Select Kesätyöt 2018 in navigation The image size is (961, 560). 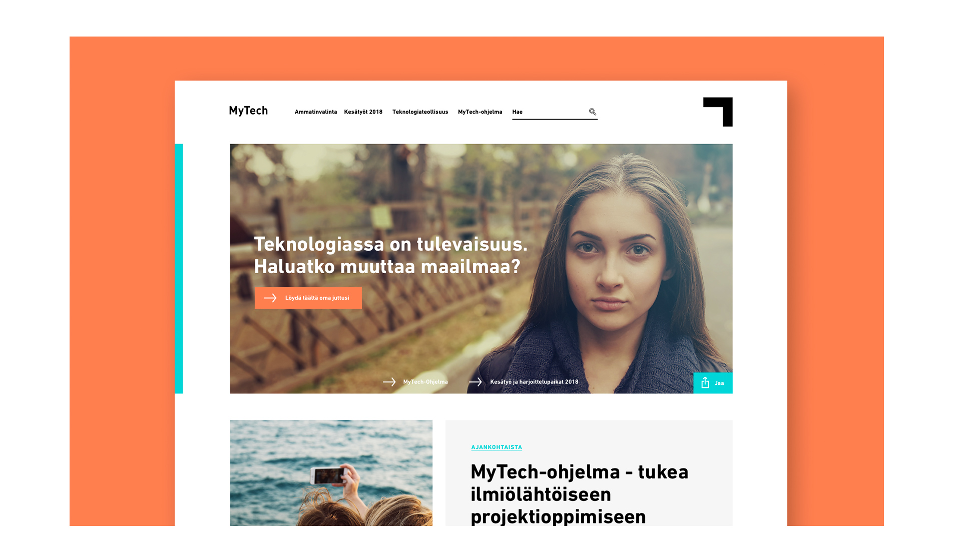pos(363,112)
